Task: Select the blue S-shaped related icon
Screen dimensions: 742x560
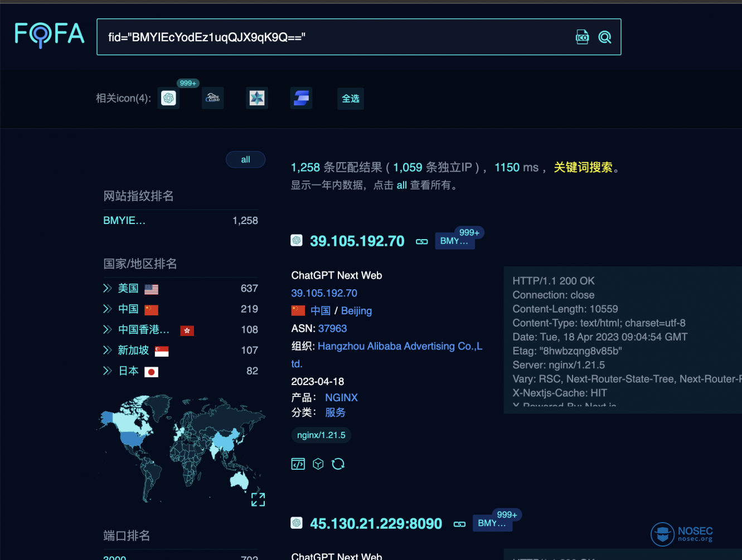Action: tap(301, 98)
